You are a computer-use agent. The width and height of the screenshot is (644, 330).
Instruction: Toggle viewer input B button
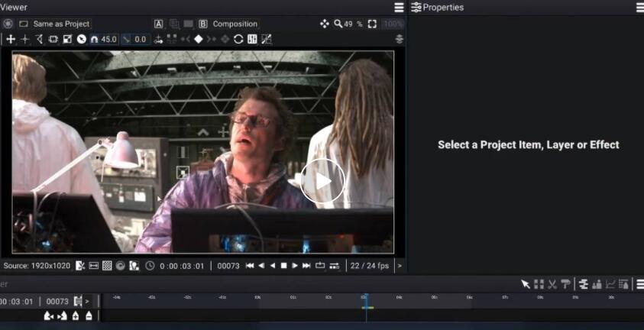click(203, 24)
